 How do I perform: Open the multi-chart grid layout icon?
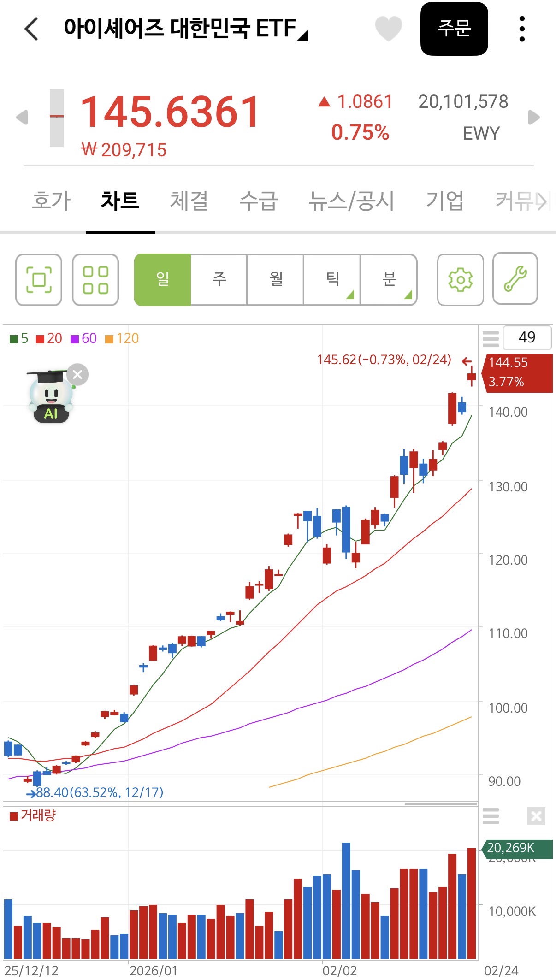95,279
